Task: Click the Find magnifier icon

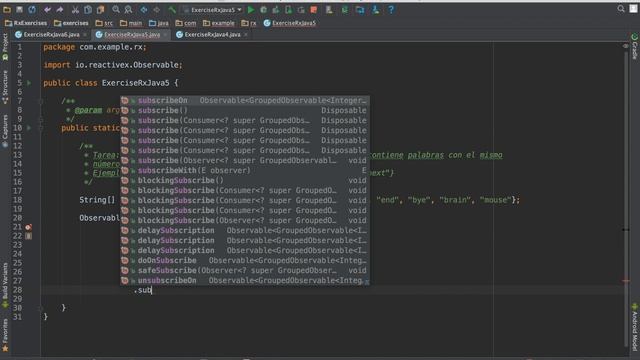Action: (116, 9)
